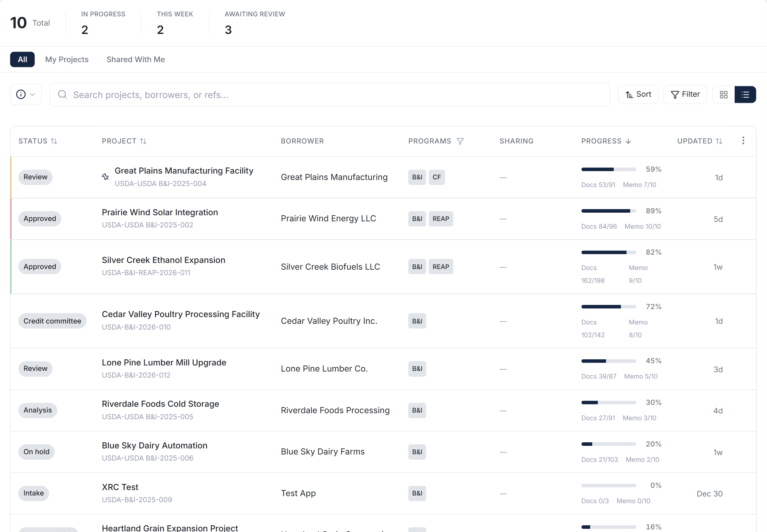Open the Filter dropdown
Viewport: 767px width, 532px height.
pos(685,94)
